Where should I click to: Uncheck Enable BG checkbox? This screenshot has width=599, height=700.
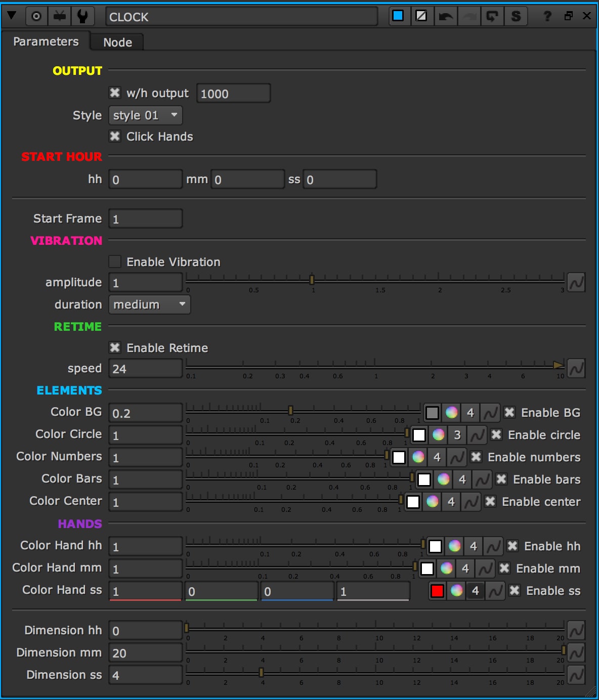pos(509,412)
